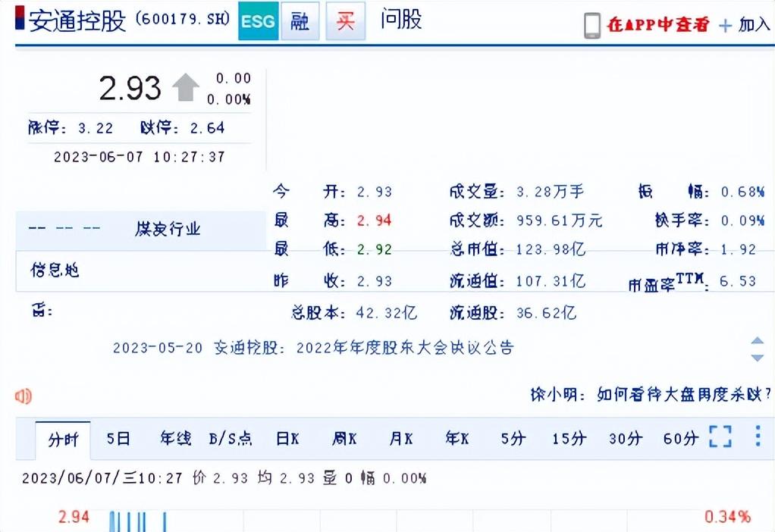Select the 分时 chart tab
Viewport: 775px width, 532px height.
point(63,439)
